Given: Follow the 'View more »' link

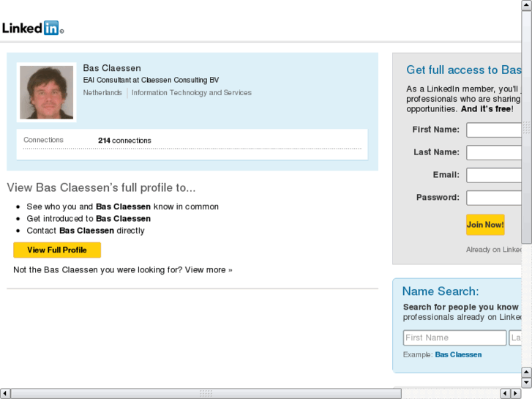Looking at the screenshot, I should point(209,269).
